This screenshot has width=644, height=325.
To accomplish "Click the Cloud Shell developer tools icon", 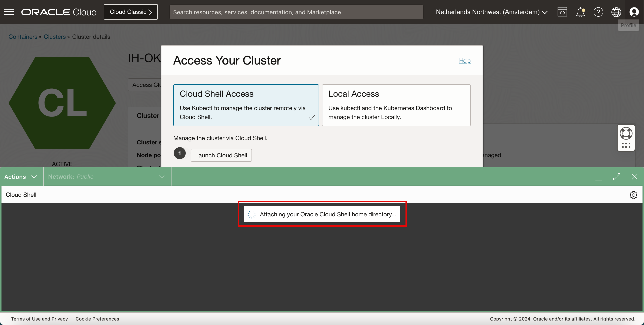I will 562,12.
